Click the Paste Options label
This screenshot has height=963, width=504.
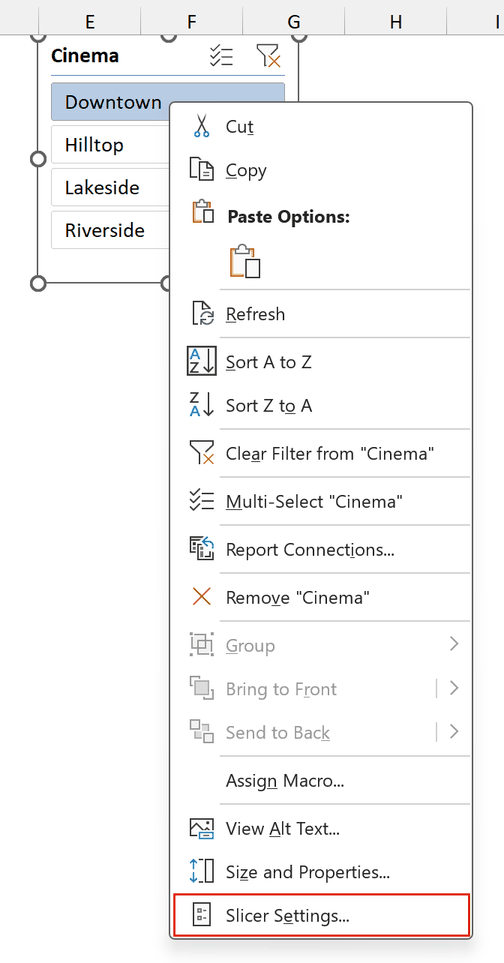[x=288, y=217]
